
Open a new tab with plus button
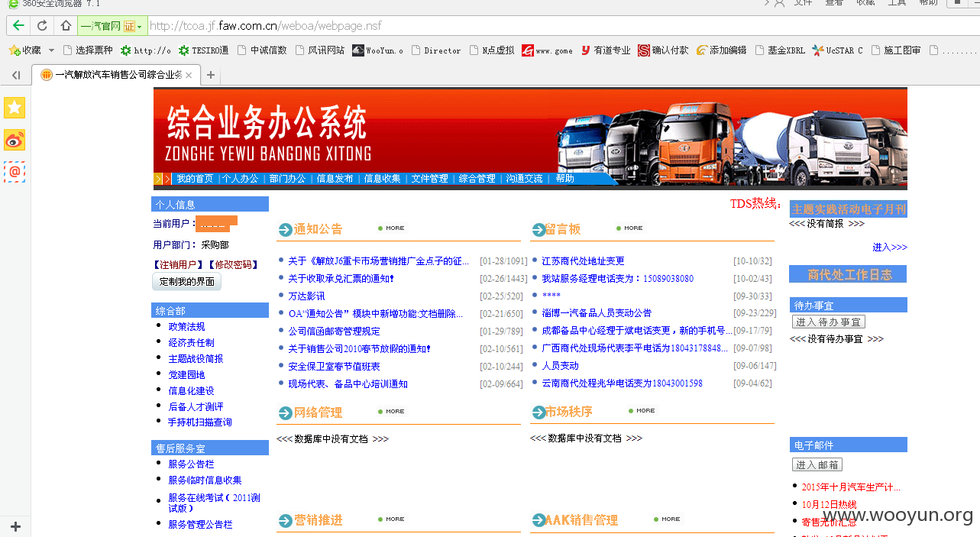(x=211, y=75)
